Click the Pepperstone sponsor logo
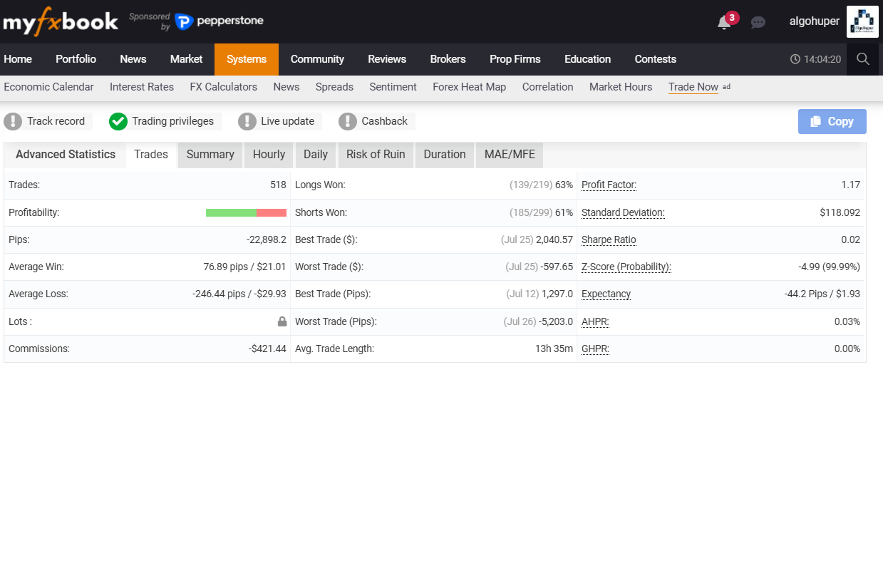 pos(220,21)
